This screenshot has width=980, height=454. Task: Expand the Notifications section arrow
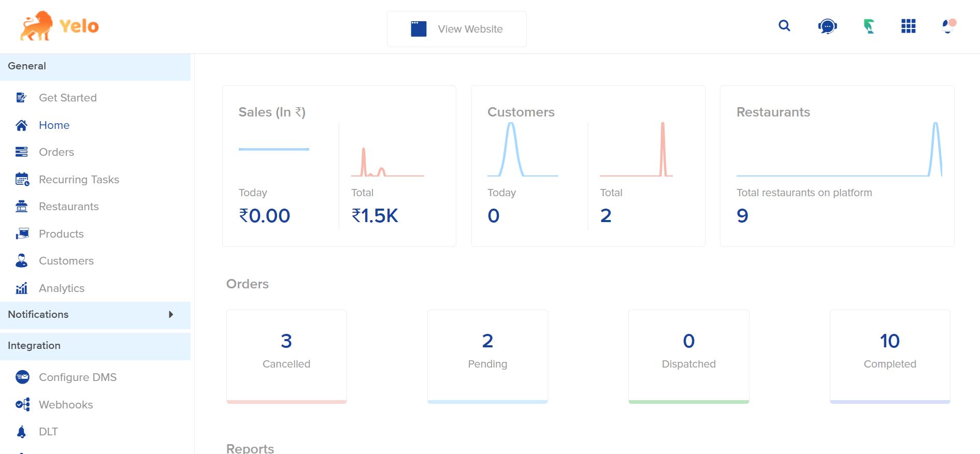coord(170,315)
